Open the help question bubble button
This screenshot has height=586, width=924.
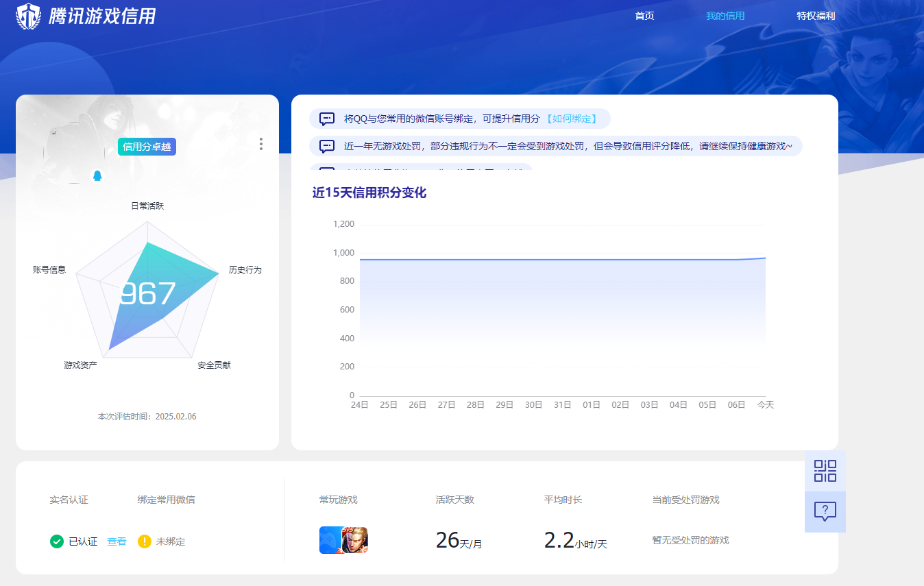point(825,512)
